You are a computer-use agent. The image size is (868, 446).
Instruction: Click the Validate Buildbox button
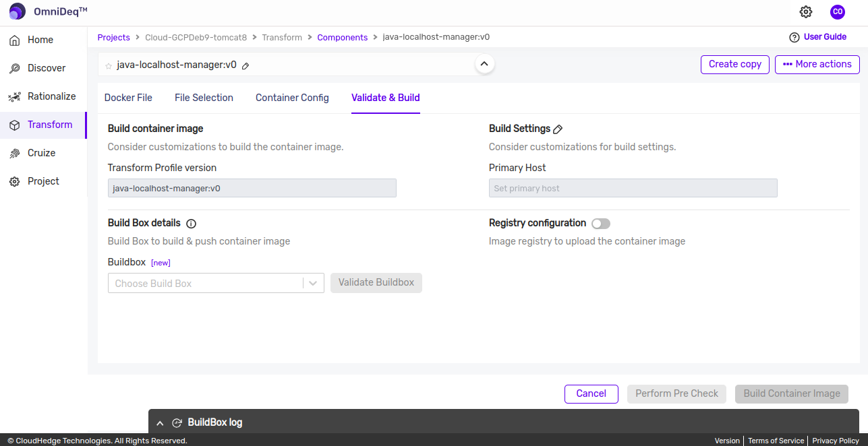(376, 282)
